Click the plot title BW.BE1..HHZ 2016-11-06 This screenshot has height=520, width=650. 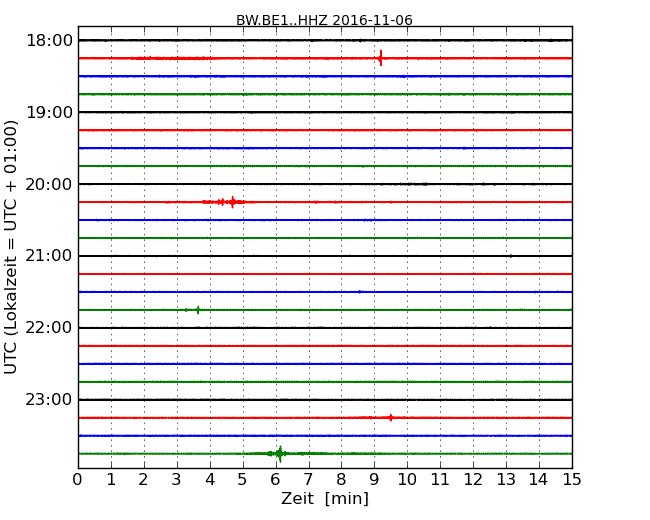point(324,20)
